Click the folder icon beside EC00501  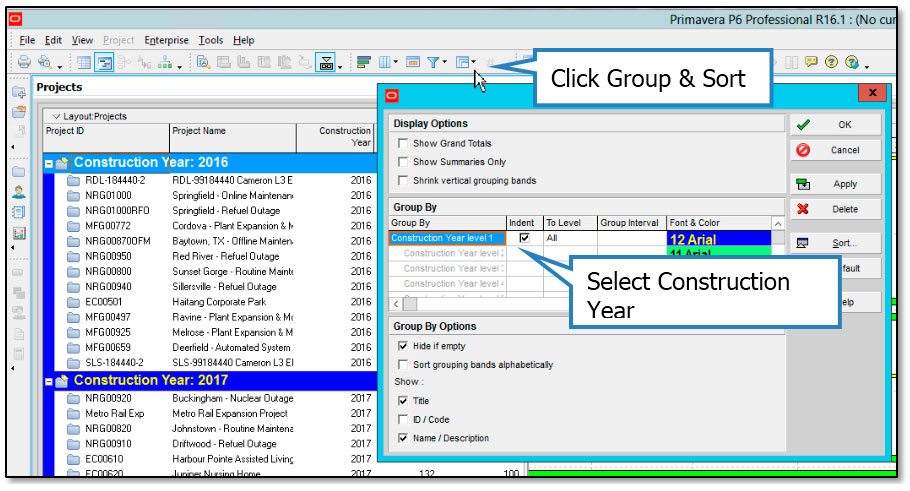(x=73, y=302)
